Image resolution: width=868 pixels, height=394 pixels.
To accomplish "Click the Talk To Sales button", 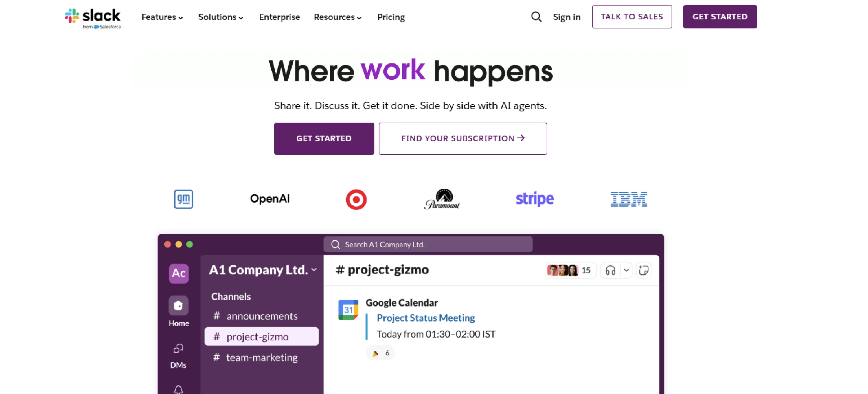I will click(632, 17).
